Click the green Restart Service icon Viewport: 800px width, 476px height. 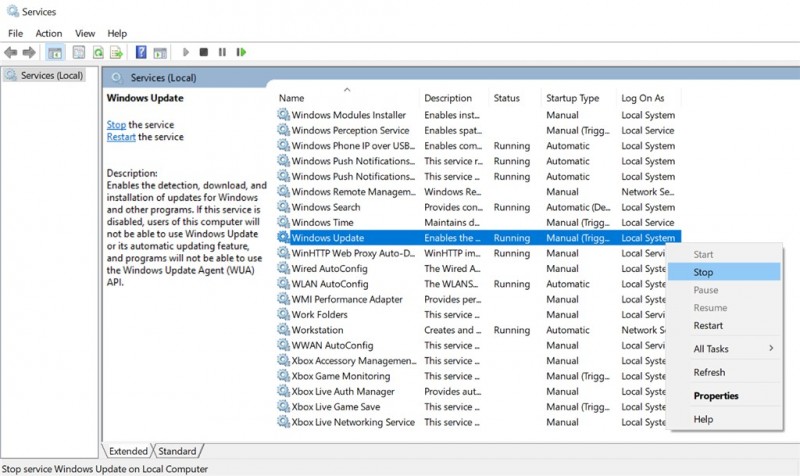239,52
